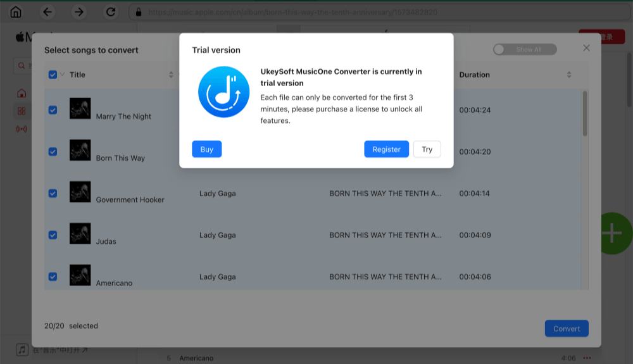Select the Americano title in dialog
The width and height of the screenshot is (633, 364).
114,284
